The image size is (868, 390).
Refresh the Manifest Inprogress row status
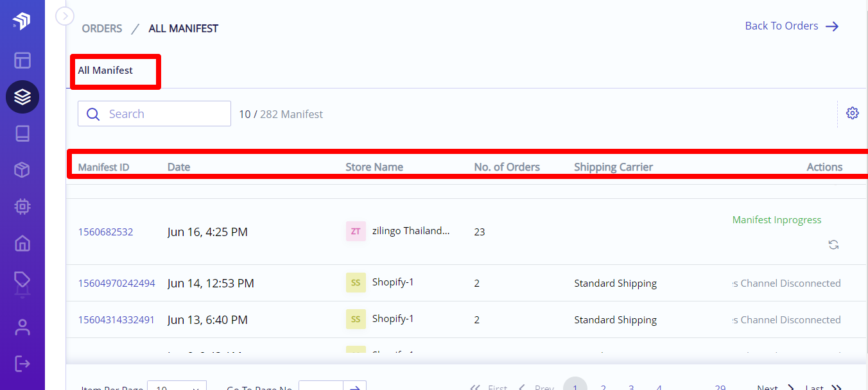(x=833, y=244)
